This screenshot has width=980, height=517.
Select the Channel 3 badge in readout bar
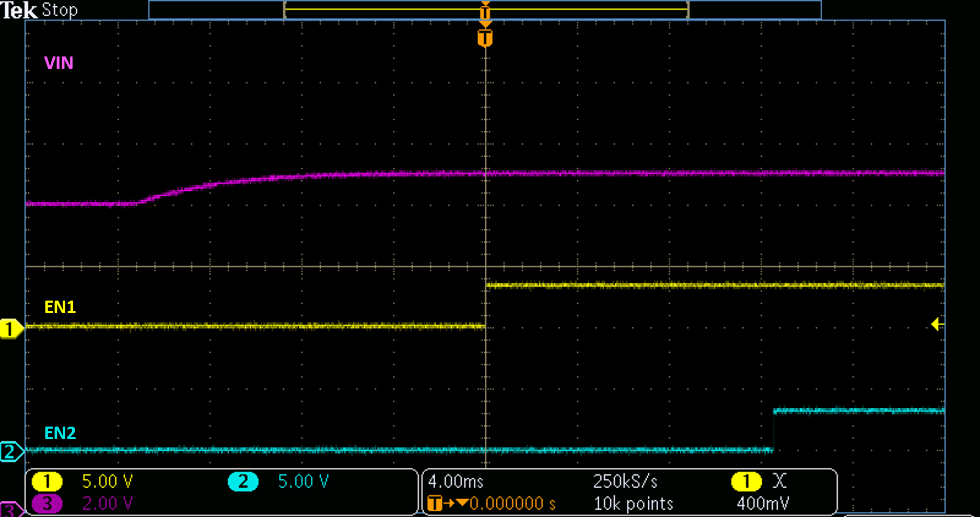tap(47, 503)
